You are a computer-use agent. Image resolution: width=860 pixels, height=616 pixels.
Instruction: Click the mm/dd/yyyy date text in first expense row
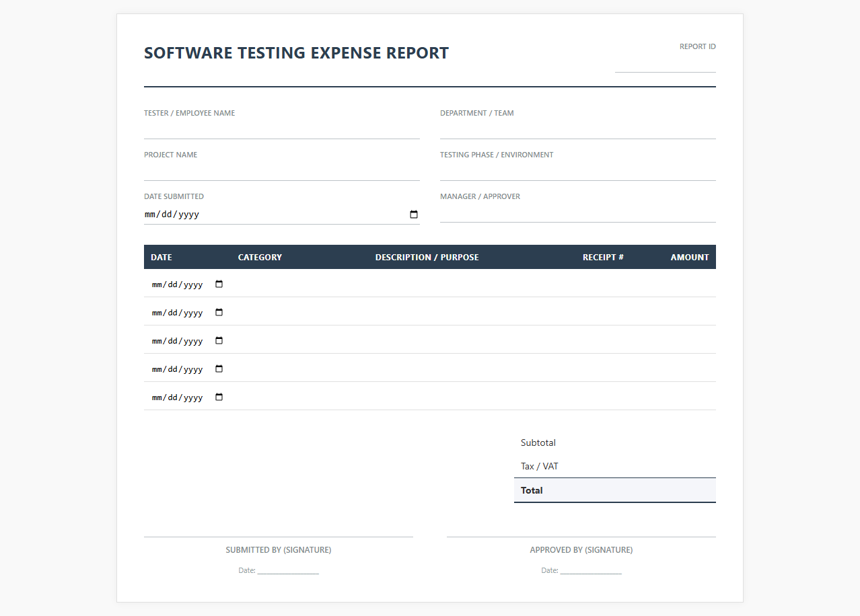click(178, 284)
